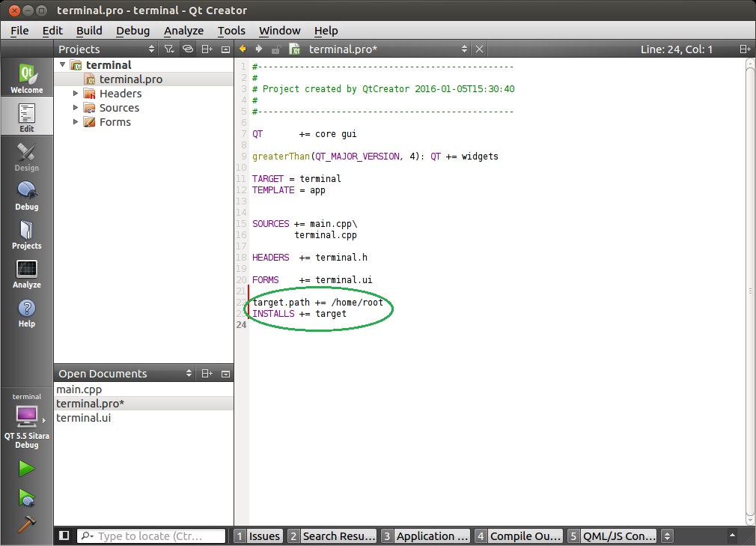Screen dimensions: 756x546
Task: Open the Window menu
Action: (280, 31)
